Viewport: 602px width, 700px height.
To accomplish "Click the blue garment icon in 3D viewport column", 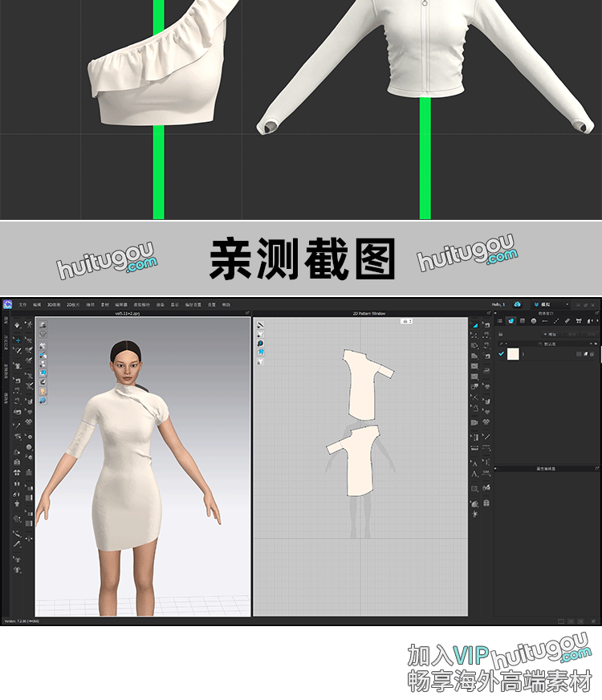I will pyautogui.click(x=43, y=372).
